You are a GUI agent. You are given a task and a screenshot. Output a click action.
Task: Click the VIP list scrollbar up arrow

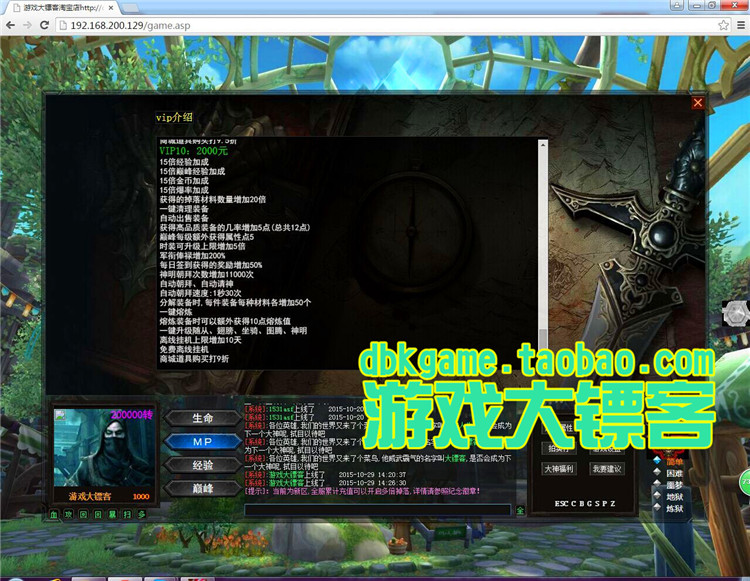pyautogui.click(x=542, y=144)
